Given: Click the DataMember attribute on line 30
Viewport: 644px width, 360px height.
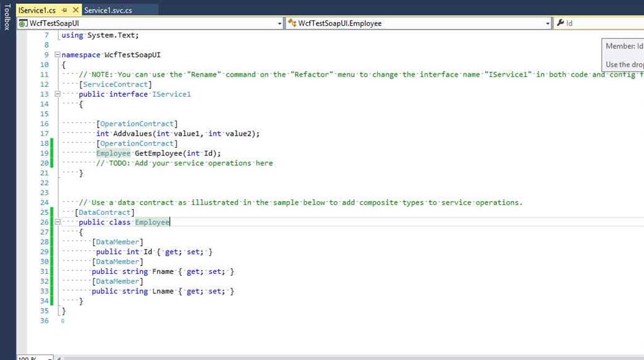Looking at the screenshot, I should (x=117, y=261).
